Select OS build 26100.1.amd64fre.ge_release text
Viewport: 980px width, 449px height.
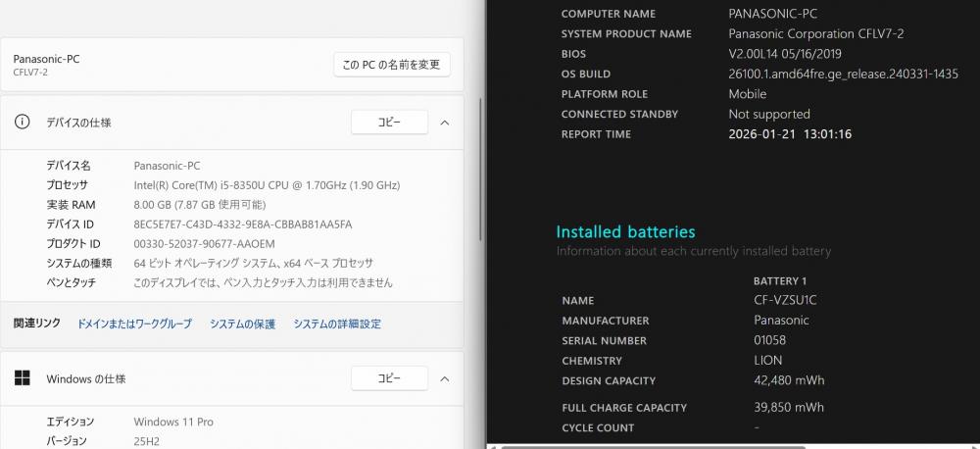(843, 74)
